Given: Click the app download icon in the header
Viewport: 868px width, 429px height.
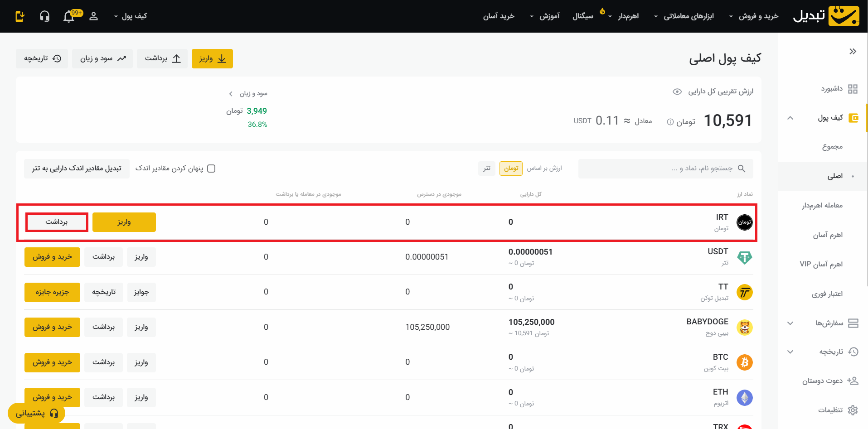Looking at the screenshot, I should tap(20, 17).
